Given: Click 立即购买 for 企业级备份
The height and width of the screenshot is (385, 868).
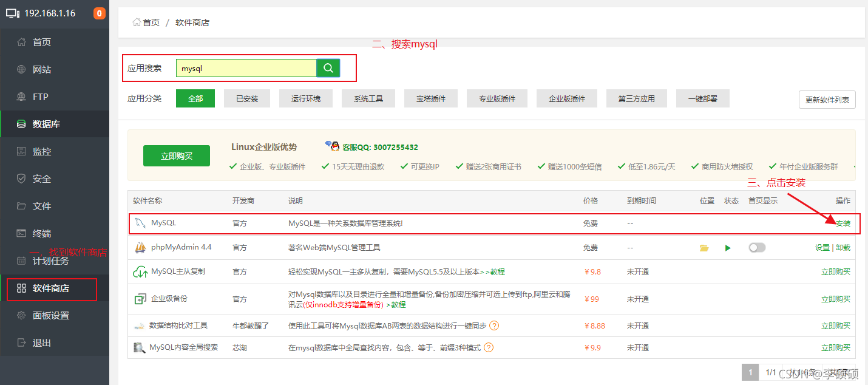Looking at the screenshot, I should tap(836, 299).
